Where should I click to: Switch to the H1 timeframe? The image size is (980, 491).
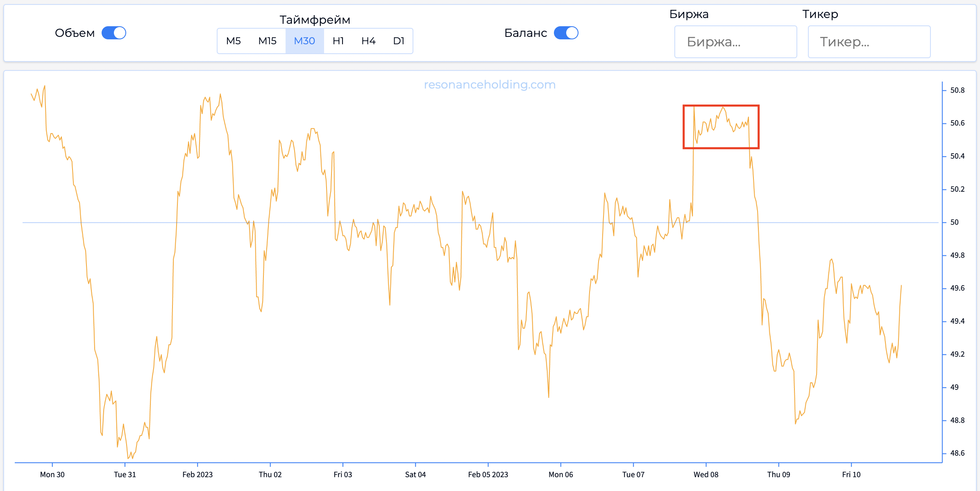338,41
